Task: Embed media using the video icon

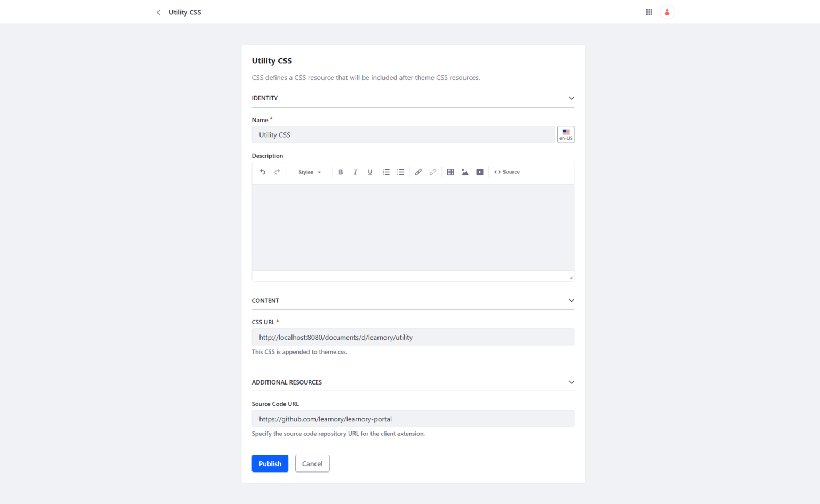Action: (479, 172)
